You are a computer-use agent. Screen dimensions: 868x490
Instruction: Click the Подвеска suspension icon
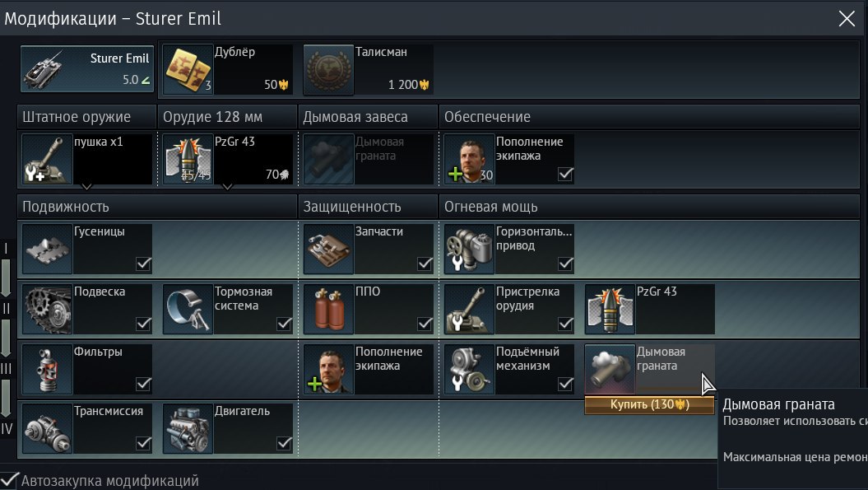click(x=47, y=309)
